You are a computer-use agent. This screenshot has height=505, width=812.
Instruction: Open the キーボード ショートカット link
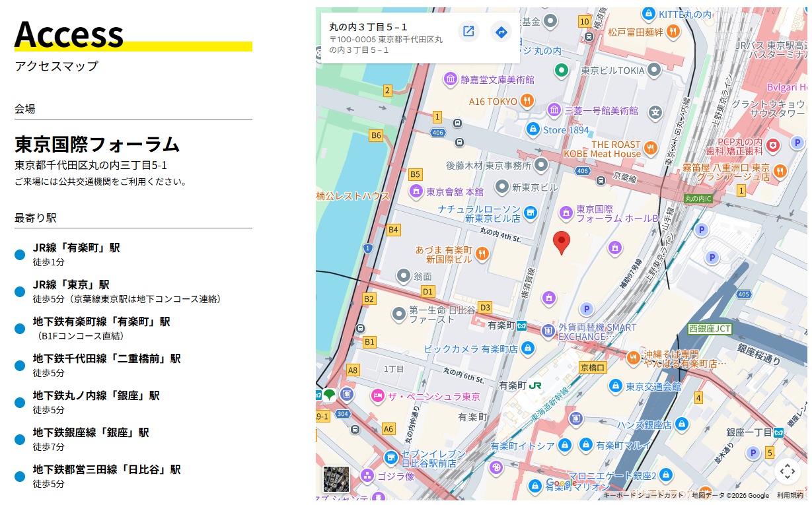[x=644, y=495]
